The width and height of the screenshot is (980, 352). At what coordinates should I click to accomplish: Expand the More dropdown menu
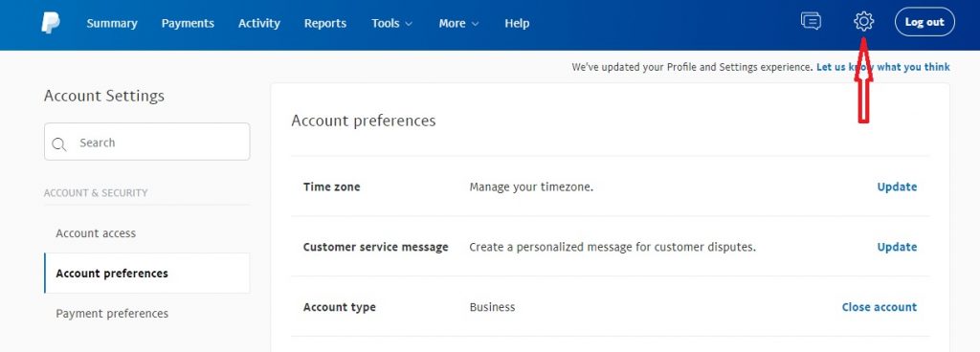(458, 23)
